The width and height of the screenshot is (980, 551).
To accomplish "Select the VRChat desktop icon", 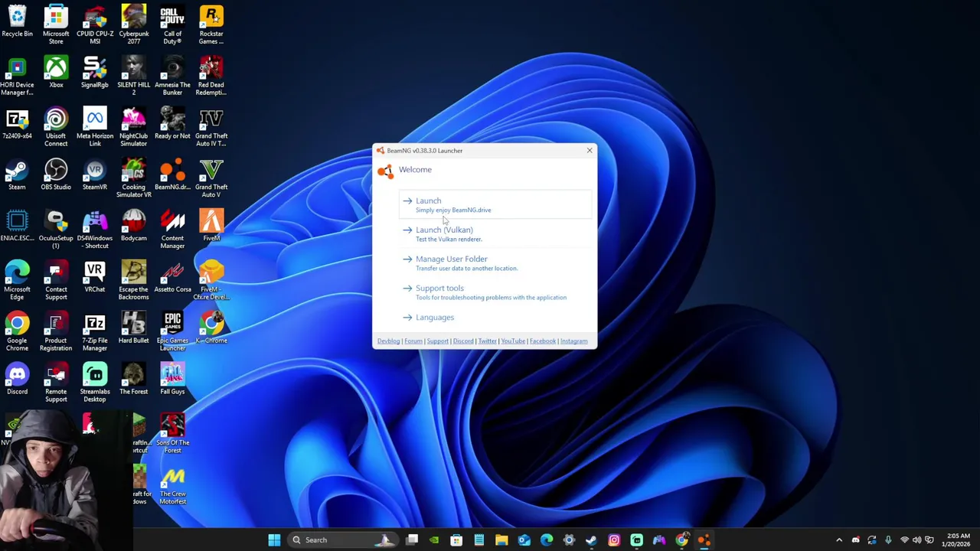I will [95, 278].
